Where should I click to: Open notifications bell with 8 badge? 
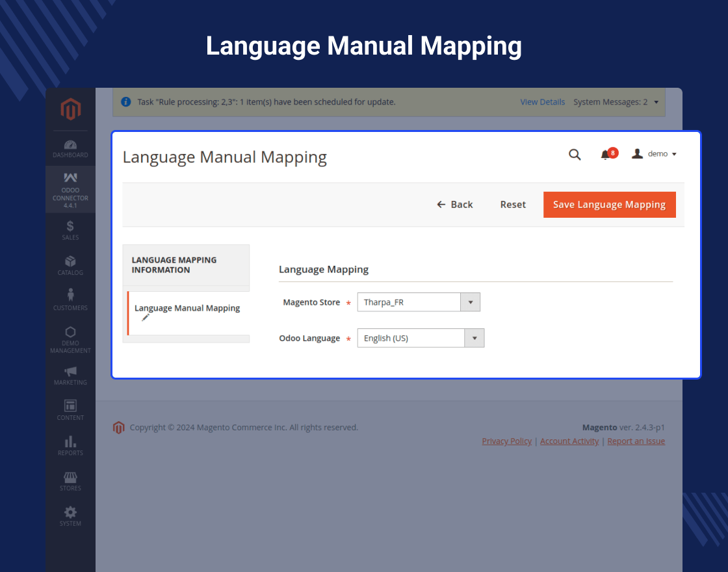[608, 154]
